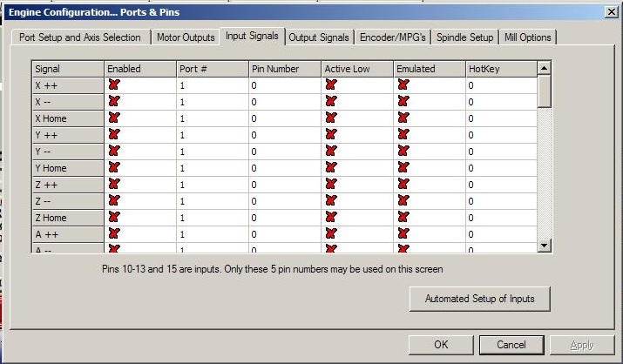The image size is (623, 364).
Task: Toggle Active Low for X Home
Action: [331, 118]
